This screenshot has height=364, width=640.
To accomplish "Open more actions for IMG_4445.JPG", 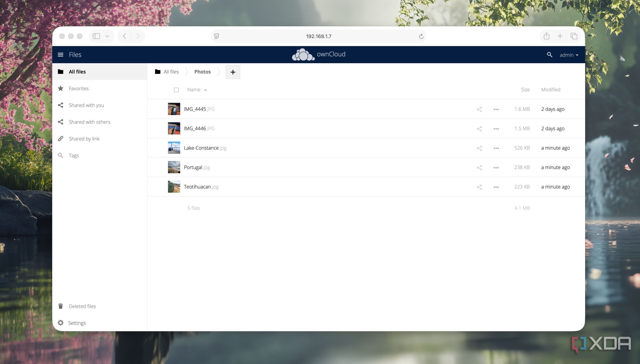I will tap(496, 109).
